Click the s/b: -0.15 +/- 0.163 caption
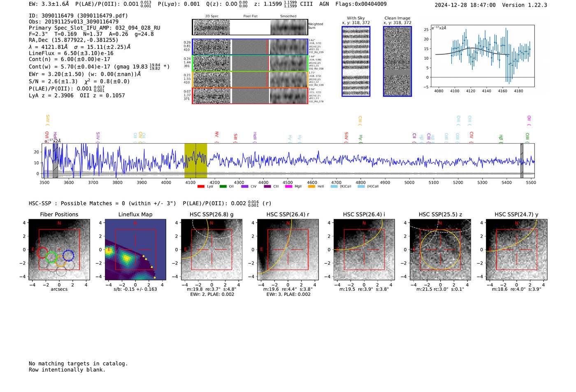Screen dimensions: 576x392 click(x=135, y=289)
